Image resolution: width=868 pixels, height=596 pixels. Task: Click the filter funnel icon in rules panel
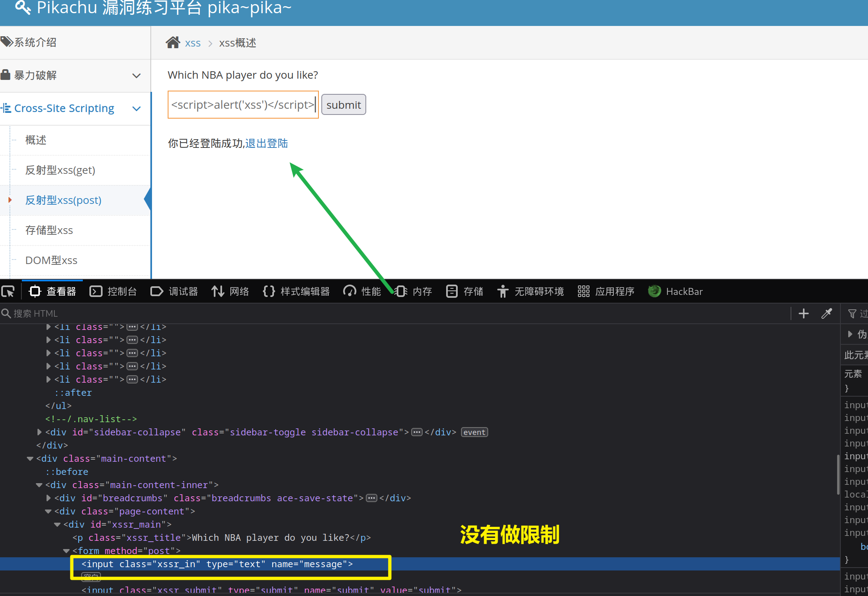[852, 314]
